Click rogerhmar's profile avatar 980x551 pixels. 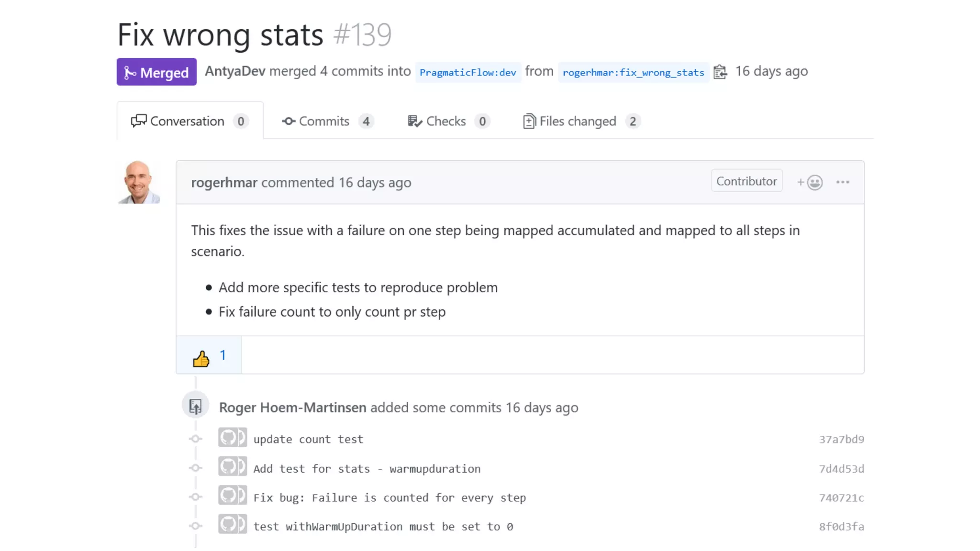139,182
